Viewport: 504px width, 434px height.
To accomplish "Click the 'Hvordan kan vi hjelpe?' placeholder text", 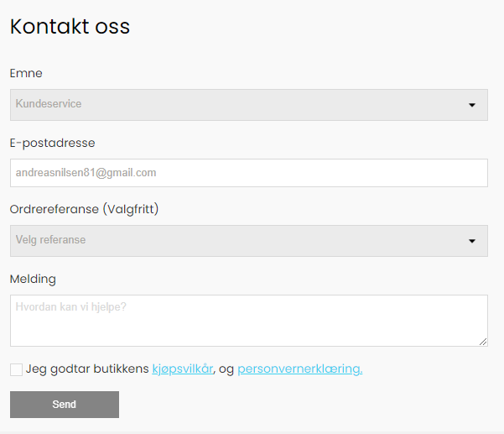I will tap(70, 307).
